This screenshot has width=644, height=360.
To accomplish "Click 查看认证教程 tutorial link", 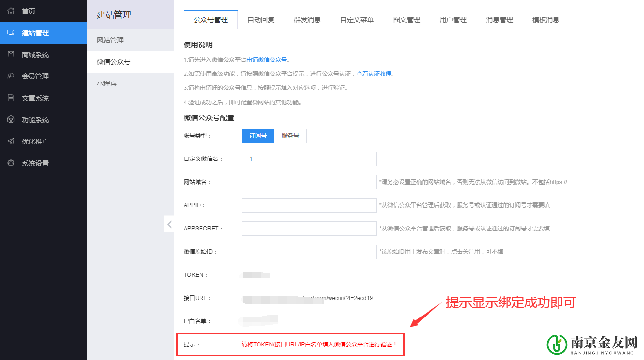I will tap(374, 73).
